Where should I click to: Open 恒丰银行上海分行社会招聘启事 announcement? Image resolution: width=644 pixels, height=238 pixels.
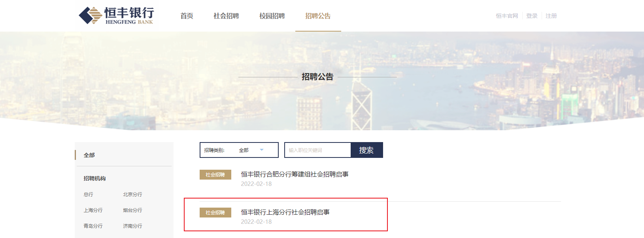285,212
